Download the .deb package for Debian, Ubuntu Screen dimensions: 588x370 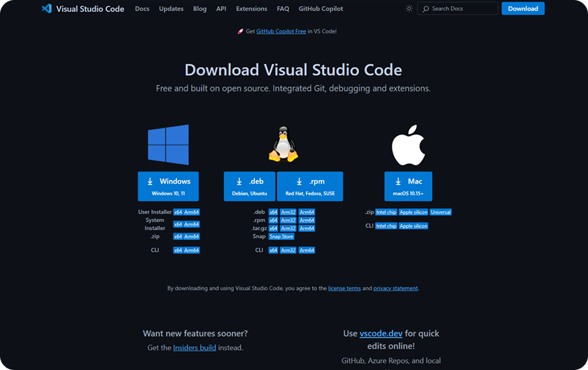(250, 186)
